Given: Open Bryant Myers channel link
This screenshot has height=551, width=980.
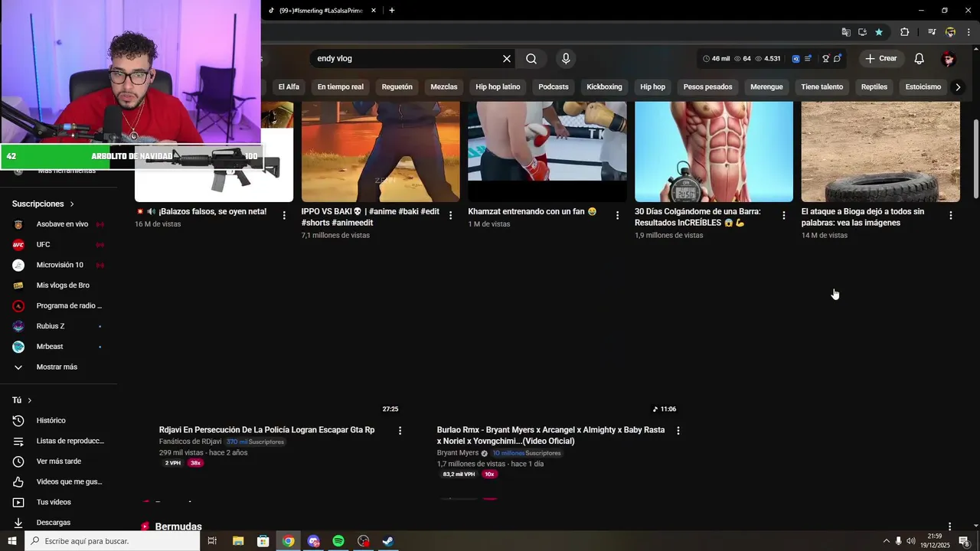Looking at the screenshot, I should 458,453.
